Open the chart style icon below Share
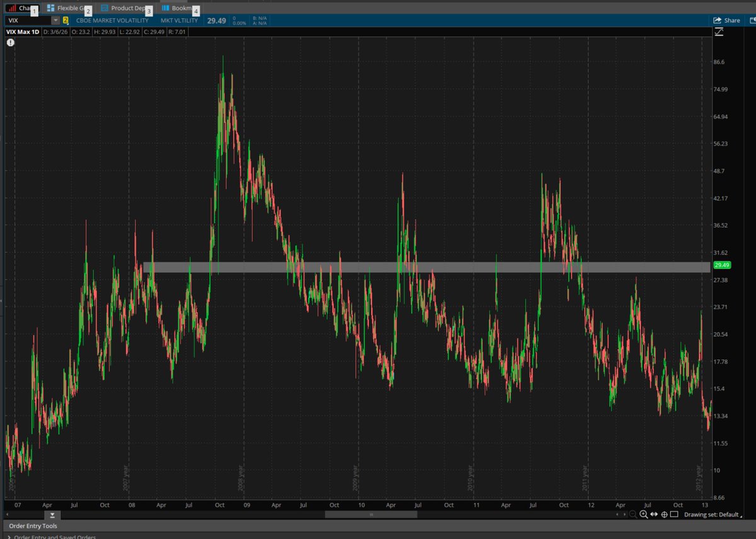 pos(719,31)
